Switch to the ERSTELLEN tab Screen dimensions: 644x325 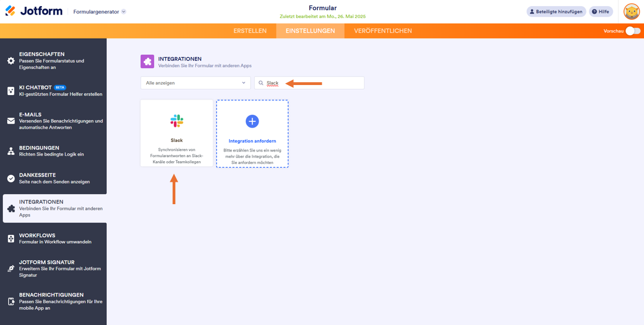tap(250, 31)
